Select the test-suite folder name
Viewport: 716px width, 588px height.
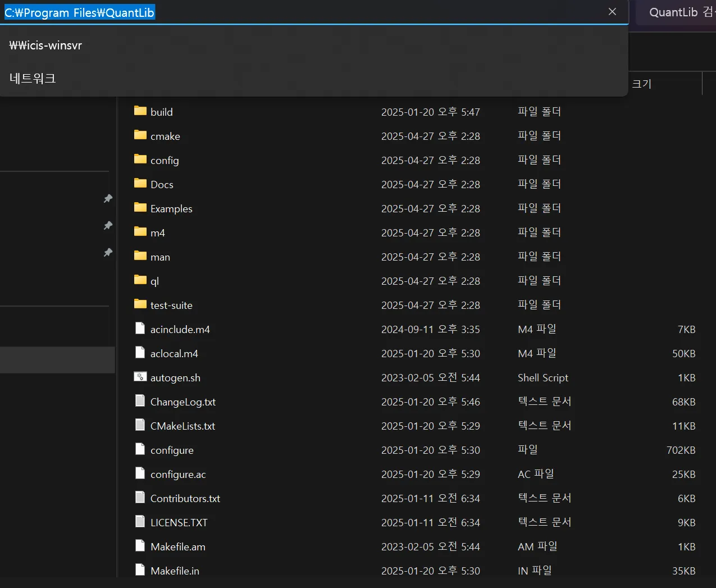coord(171,305)
